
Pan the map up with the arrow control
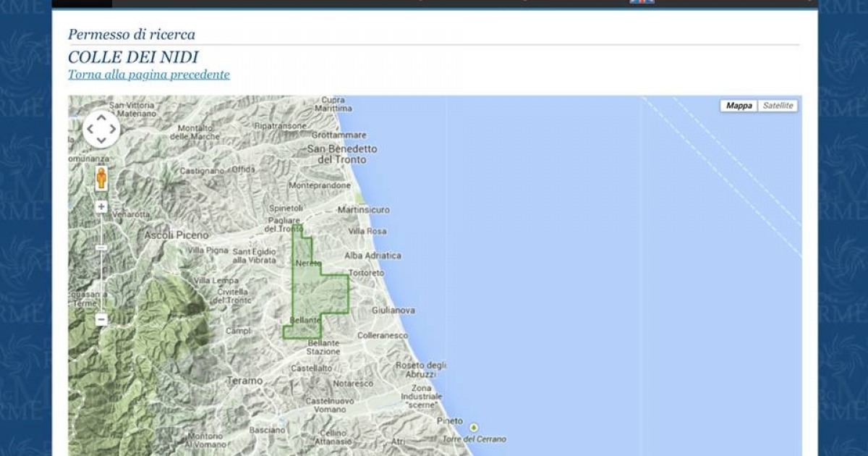pyautogui.click(x=101, y=119)
